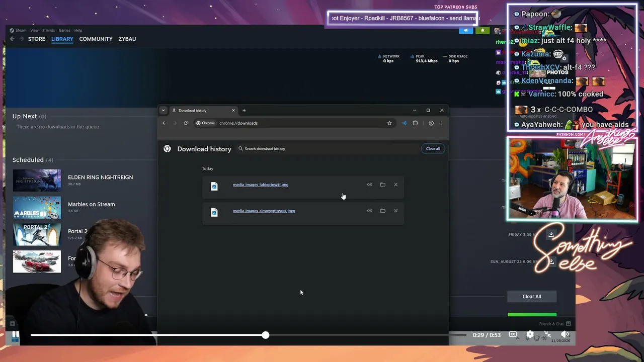Screen dimensions: 644x362
Task: Open the media_images_zimowyptoszek.jpeg download link
Action: (264, 211)
